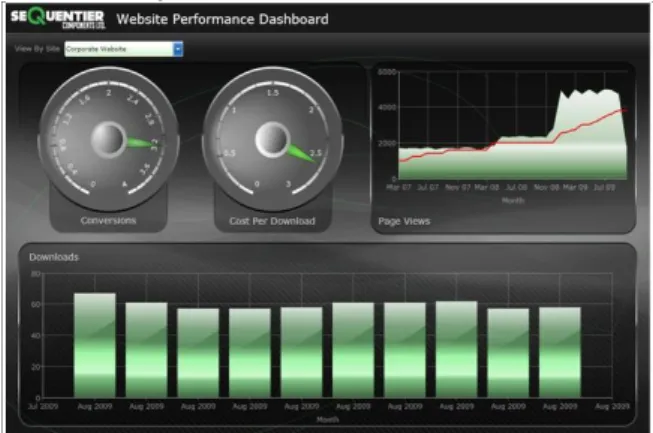Click the Website Performance Dashboard title
This screenshot has width=653, height=433.
[x=222, y=19]
